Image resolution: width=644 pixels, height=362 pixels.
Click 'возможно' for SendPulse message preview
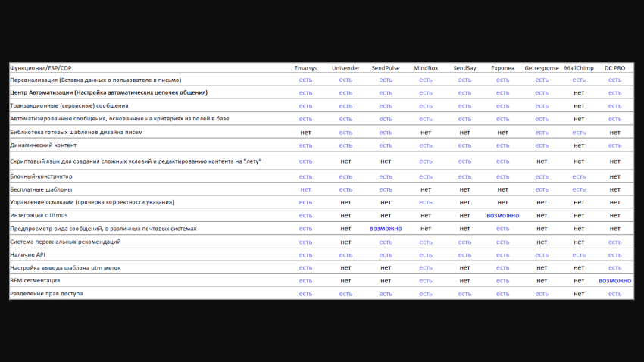pos(386,229)
